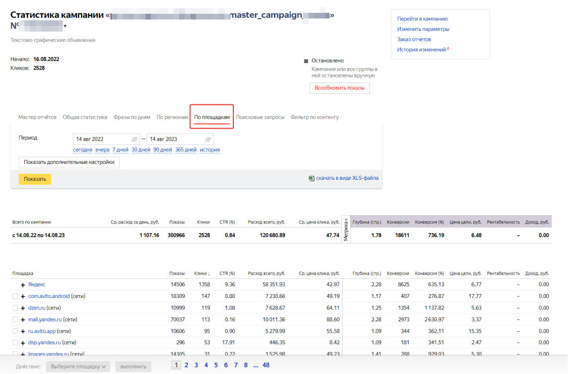Click the Показать button
The width and height of the screenshot is (588, 374).
point(35,179)
